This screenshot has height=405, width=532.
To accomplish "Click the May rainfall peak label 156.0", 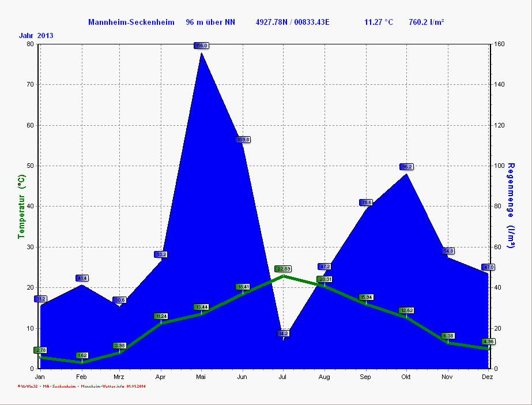I will pos(201,46).
